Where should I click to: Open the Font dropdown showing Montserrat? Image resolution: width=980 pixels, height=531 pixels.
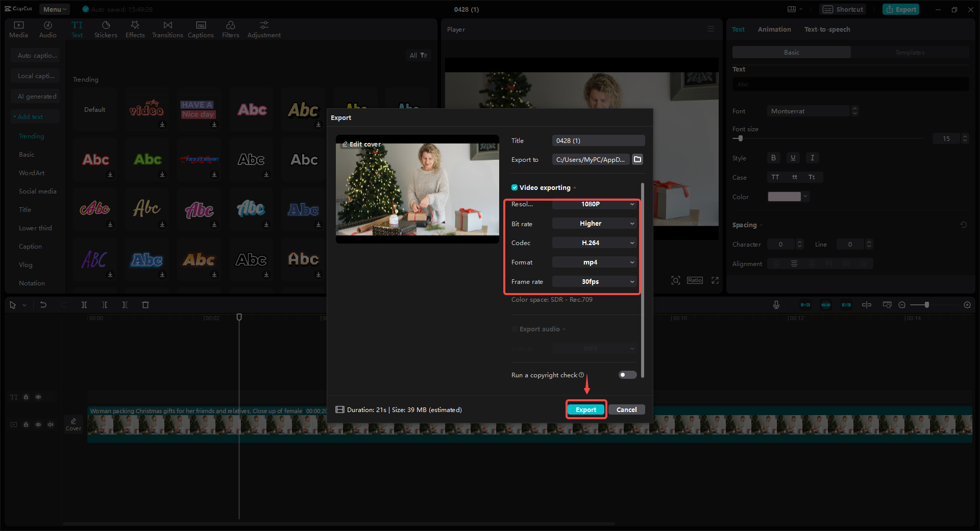[x=813, y=111]
